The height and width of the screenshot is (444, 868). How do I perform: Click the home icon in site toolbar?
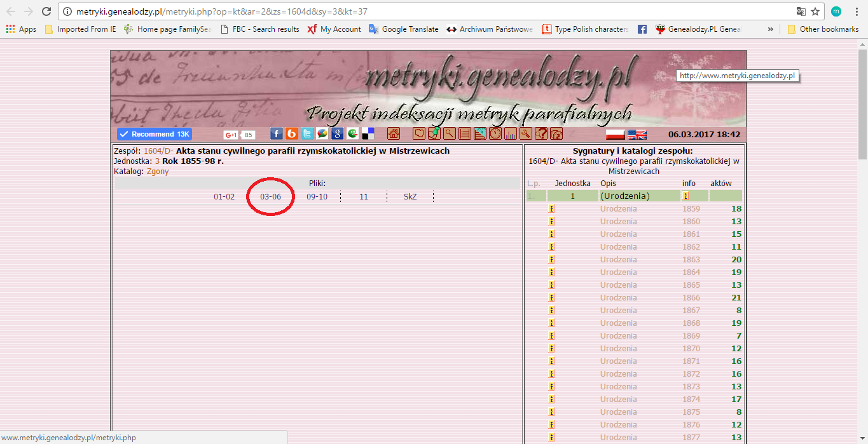pyautogui.click(x=394, y=133)
